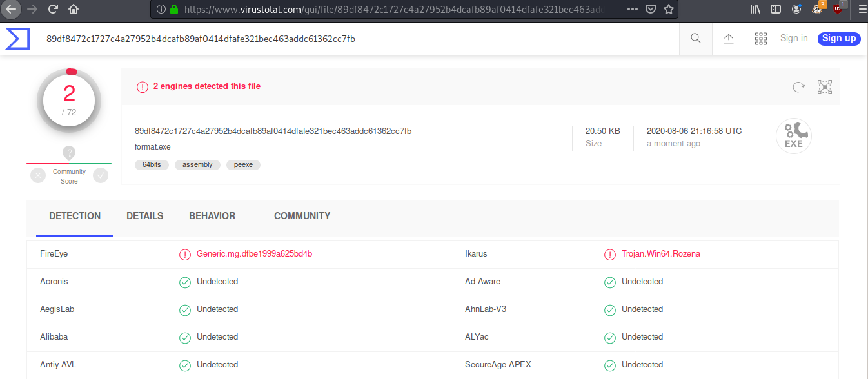
Task: Click the red alert icon beside '2 engines detected'
Action: pos(143,86)
